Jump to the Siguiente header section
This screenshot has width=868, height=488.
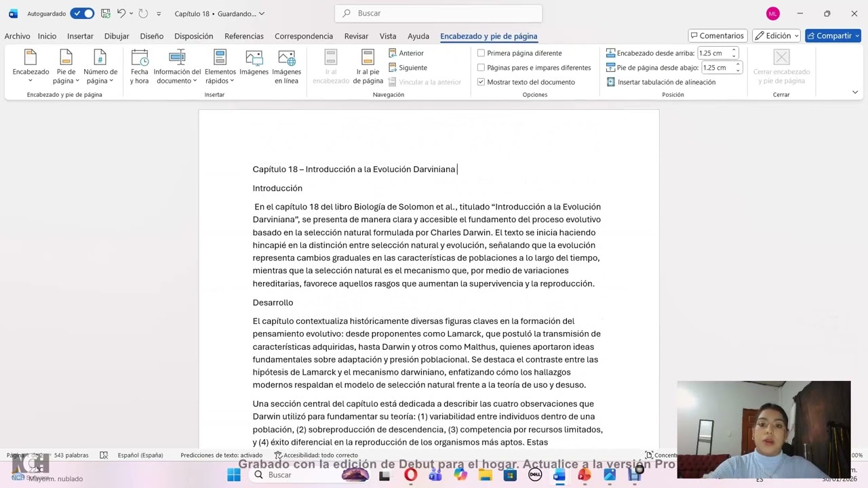coord(408,68)
